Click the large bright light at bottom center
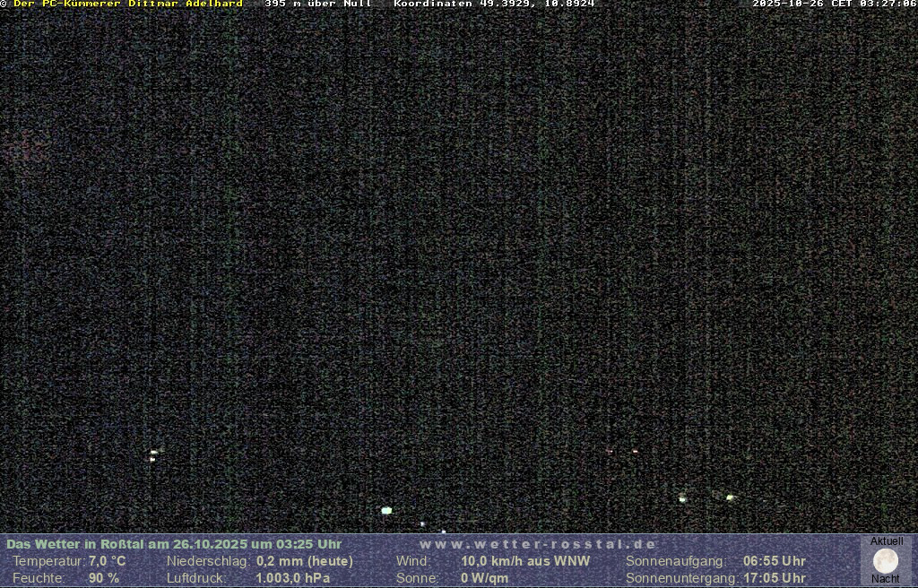 click(x=386, y=510)
